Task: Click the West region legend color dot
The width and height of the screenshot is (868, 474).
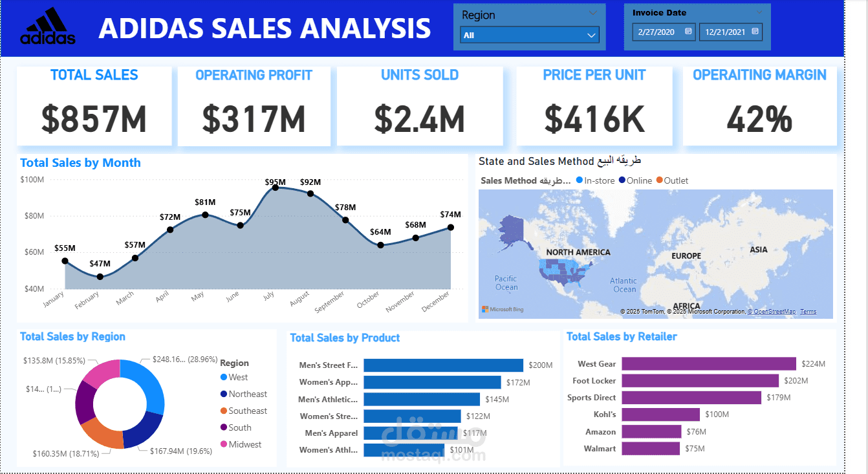Action: [x=224, y=377]
